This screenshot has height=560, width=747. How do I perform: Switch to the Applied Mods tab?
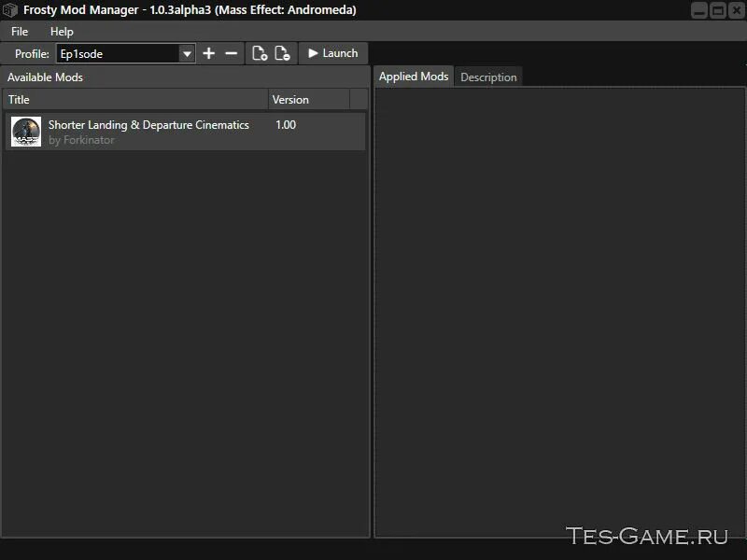[414, 77]
